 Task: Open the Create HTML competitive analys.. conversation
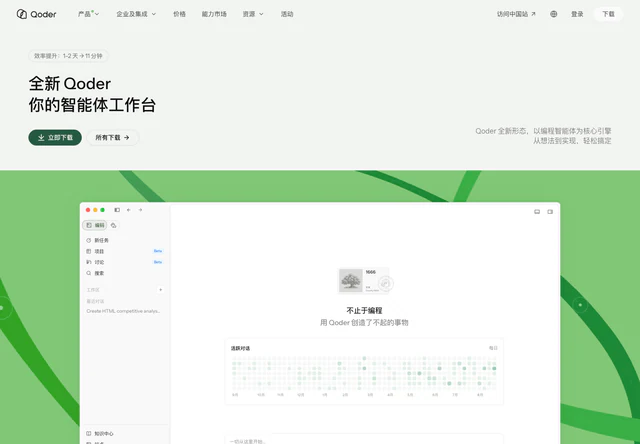pyautogui.click(x=123, y=311)
